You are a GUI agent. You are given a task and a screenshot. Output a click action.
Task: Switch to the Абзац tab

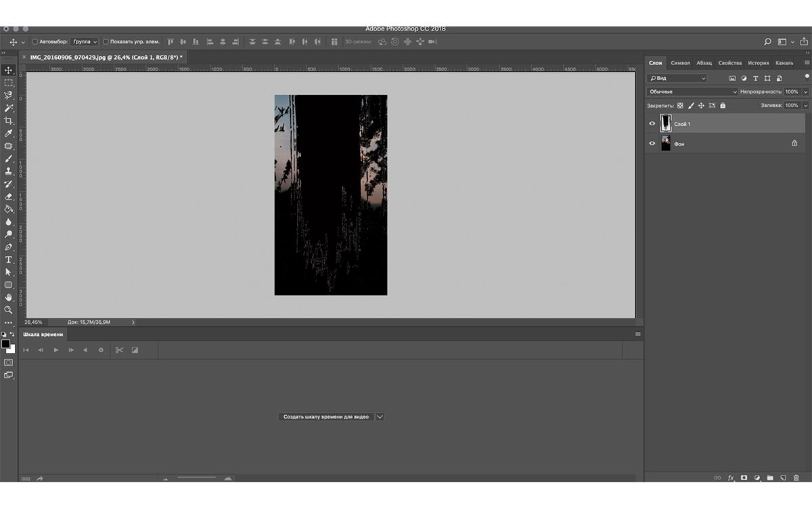click(704, 63)
